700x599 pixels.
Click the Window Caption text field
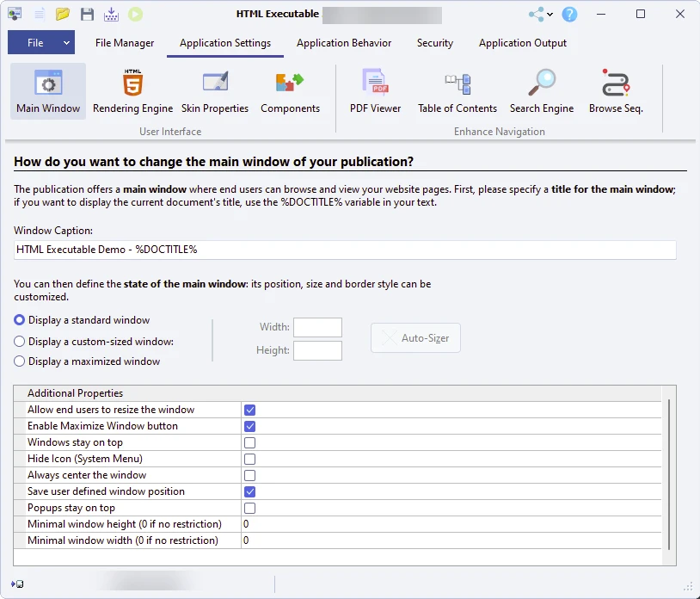(x=345, y=250)
